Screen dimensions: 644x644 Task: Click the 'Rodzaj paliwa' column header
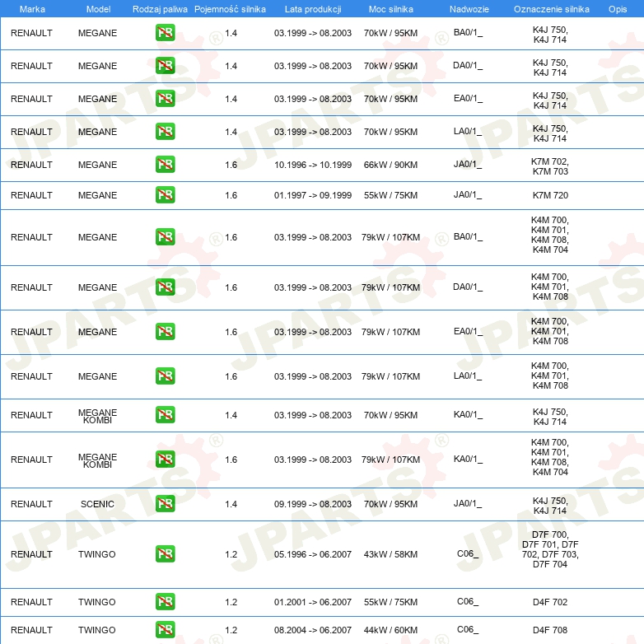tap(160, 8)
